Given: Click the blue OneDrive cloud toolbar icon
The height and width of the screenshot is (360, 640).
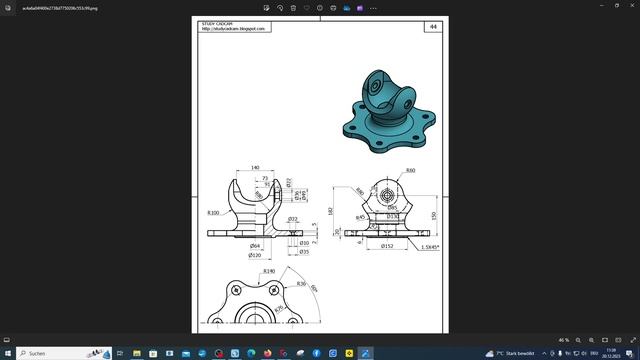Looking at the screenshot, I should tap(347, 8).
